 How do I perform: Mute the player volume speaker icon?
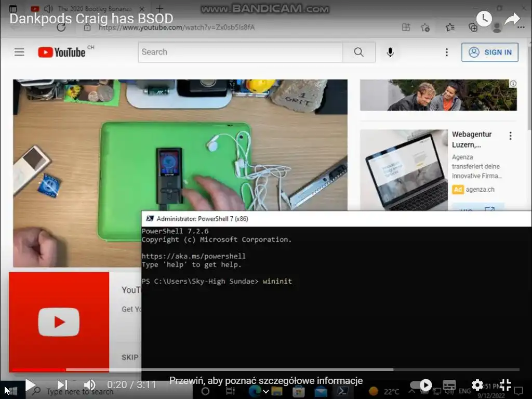pyautogui.click(x=89, y=385)
